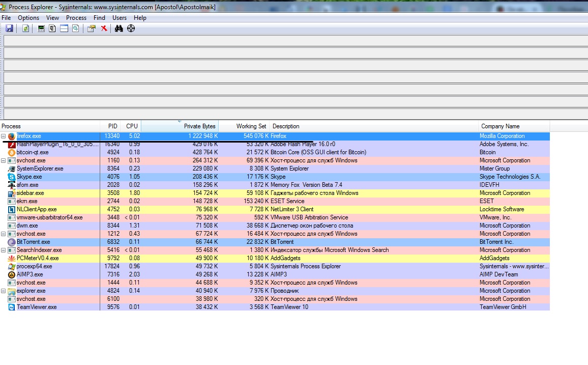This screenshot has height=365, width=588.
Task: Click the Save floppy disk toolbar icon
Action: click(x=9, y=29)
